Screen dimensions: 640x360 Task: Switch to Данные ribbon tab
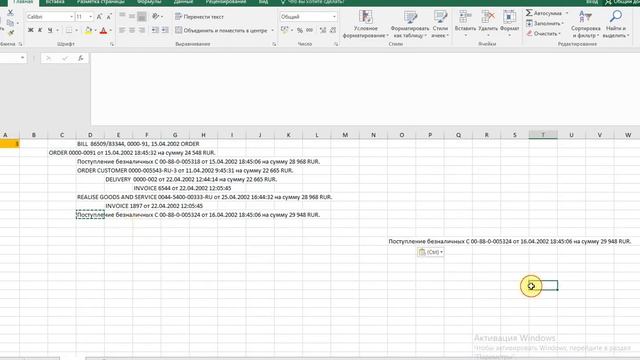[x=183, y=2]
